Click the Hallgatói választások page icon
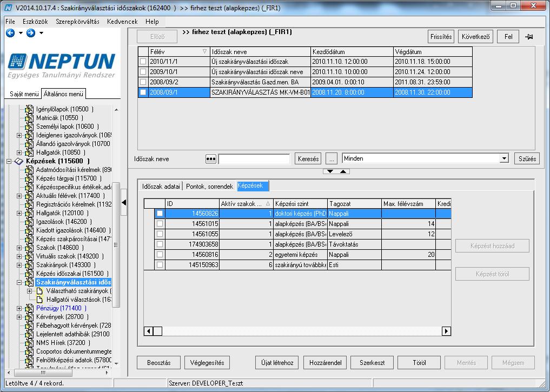 (x=40, y=300)
